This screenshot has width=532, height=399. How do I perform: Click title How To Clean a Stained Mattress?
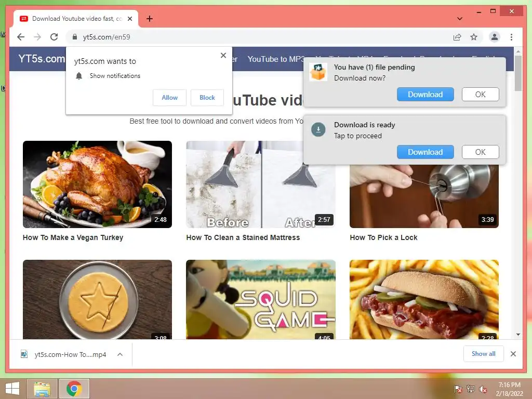(x=243, y=237)
